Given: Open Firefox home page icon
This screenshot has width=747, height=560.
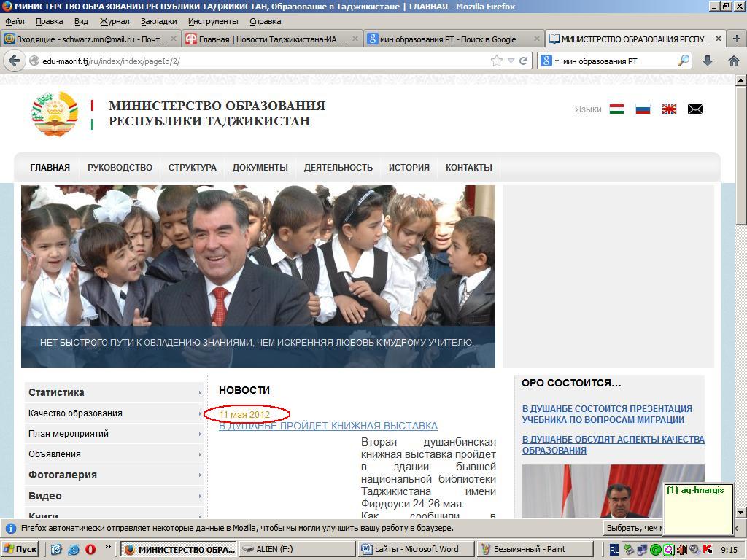Looking at the screenshot, I should [733, 61].
